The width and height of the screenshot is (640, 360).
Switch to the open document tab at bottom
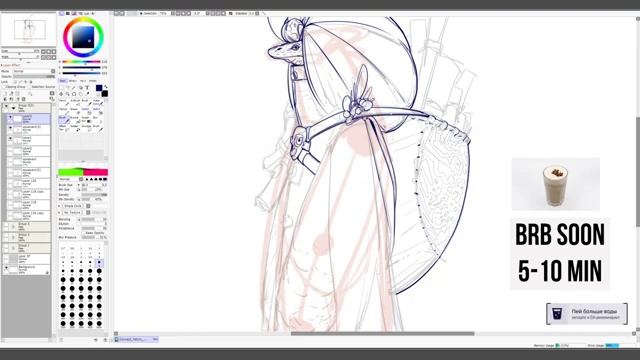(136, 339)
